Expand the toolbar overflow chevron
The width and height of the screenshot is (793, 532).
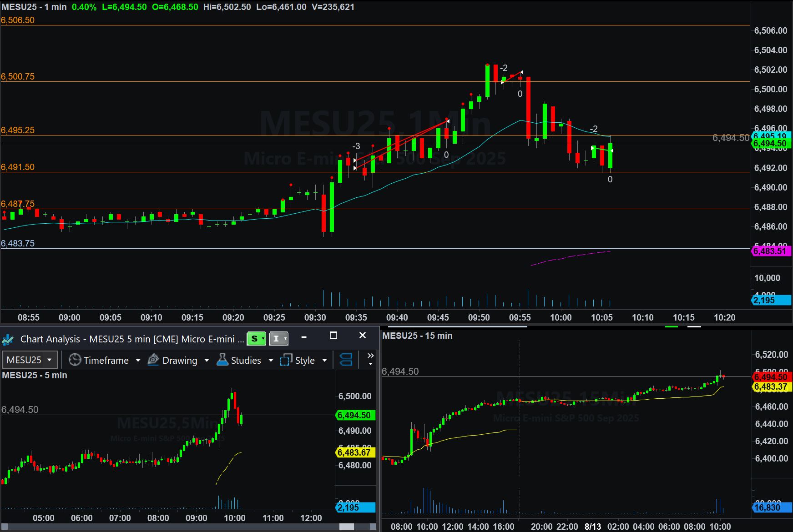[370, 359]
